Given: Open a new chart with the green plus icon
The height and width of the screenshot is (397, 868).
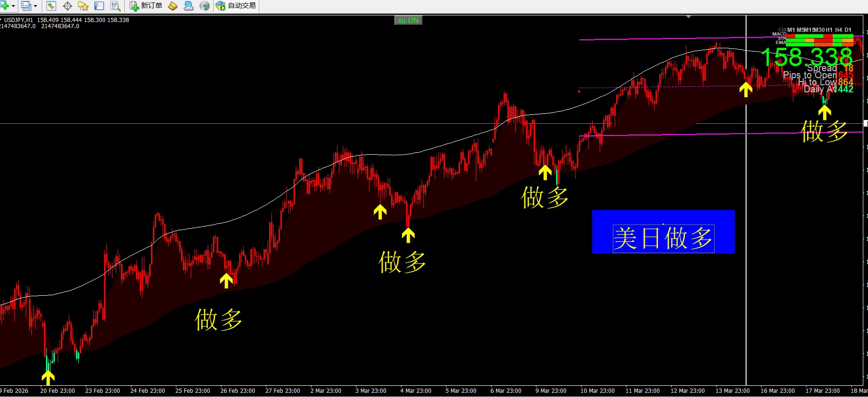Looking at the screenshot, I should click(5, 6).
